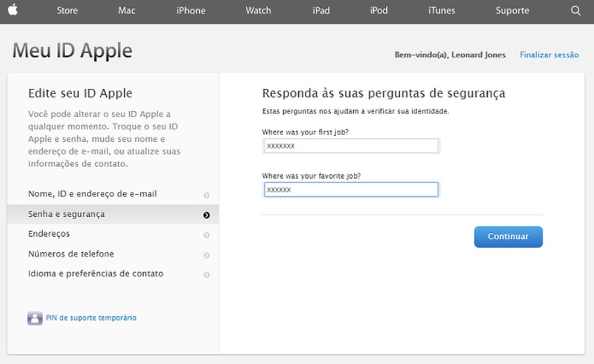Click Suporte in the top navigation
Screen dimensions: 594x364
point(512,10)
